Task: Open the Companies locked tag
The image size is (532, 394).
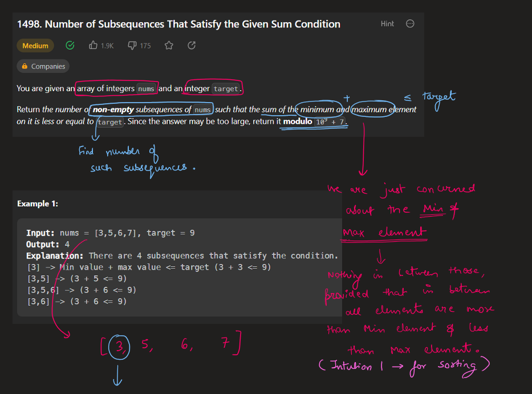Action: pyautogui.click(x=43, y=66)
